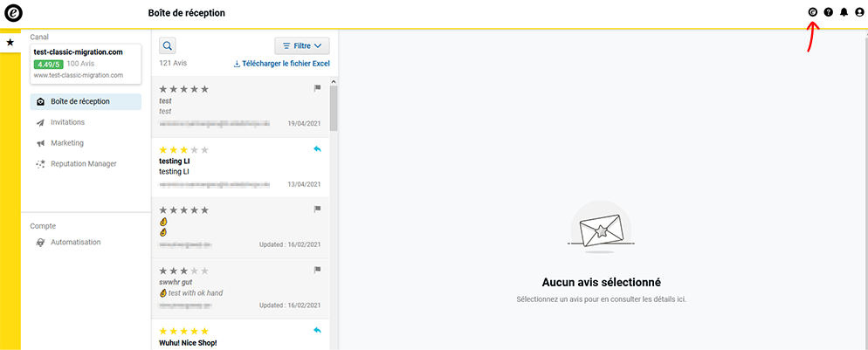
Task: Click reply arrow on 'Wuhu! Nice Shop!' review
Action: (318, 331)
